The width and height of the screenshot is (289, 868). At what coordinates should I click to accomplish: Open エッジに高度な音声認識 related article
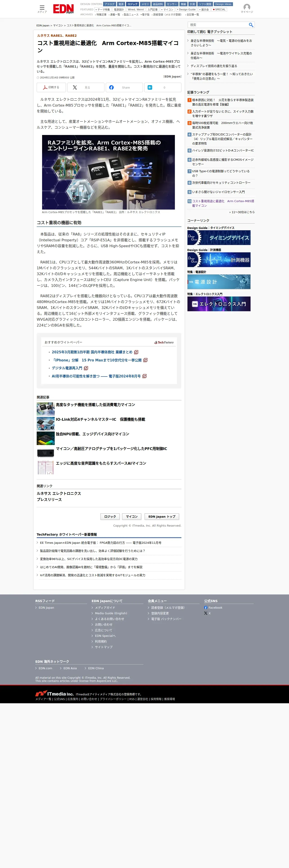[x=101, y=463]
